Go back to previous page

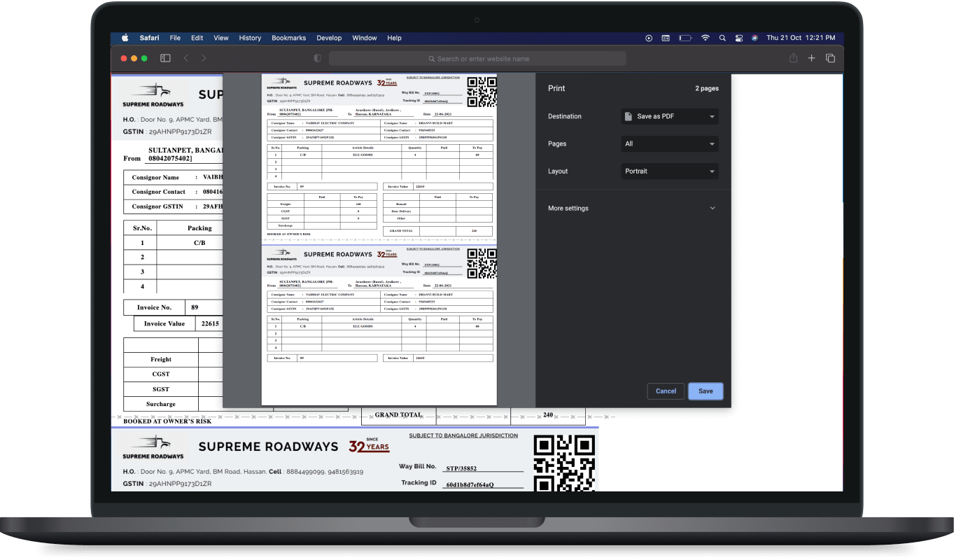click(185, 58)
